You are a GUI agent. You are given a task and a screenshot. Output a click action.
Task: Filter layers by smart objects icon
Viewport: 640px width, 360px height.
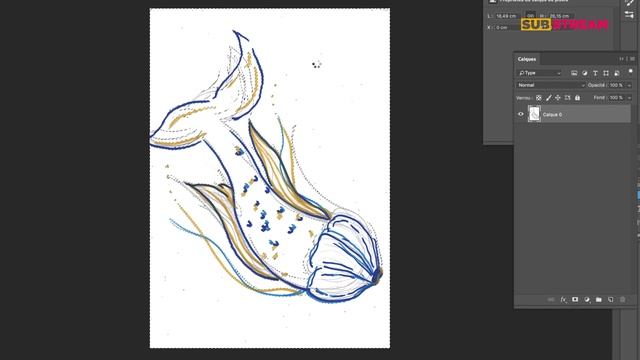617,73
